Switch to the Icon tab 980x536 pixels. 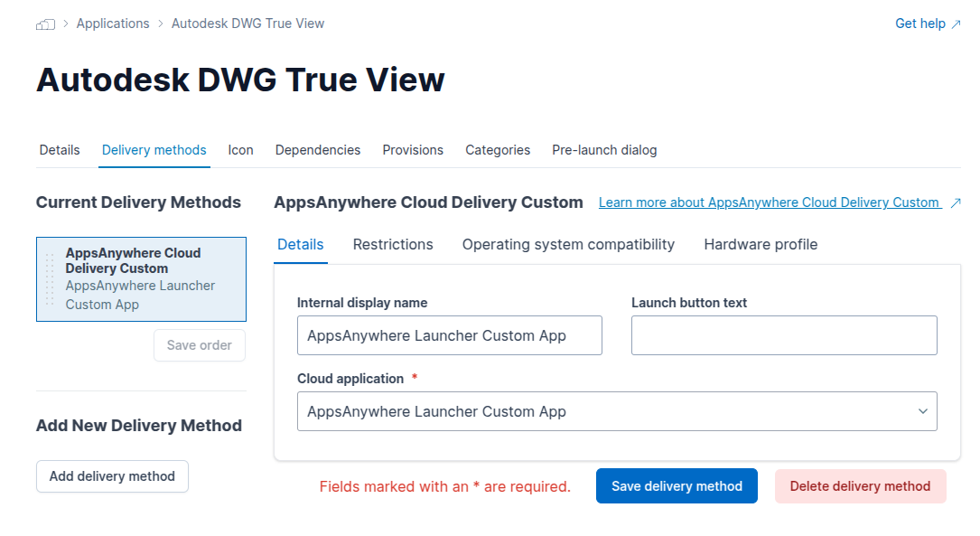pyautogui.click(x=240, y=150)
